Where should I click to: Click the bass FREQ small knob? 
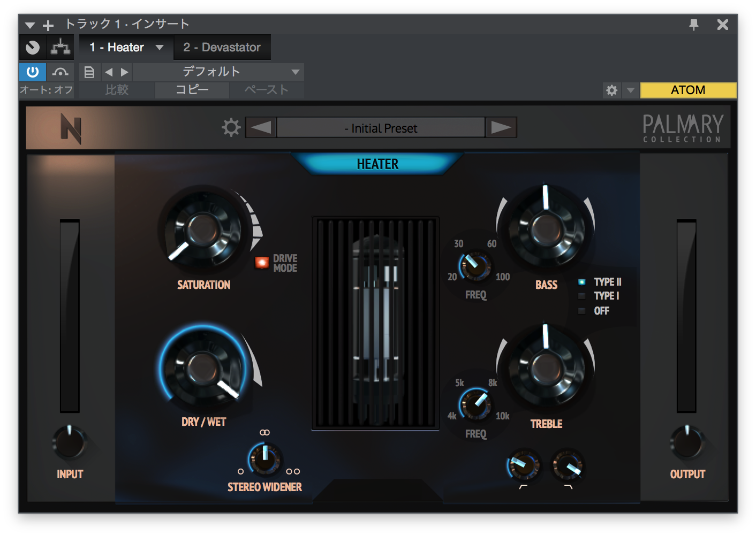475,265
